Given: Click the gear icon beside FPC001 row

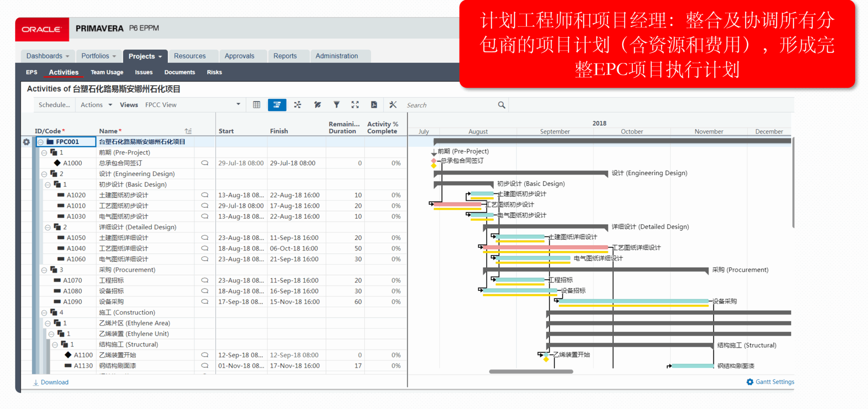Looking at the screenshot, I should [26, 142].
